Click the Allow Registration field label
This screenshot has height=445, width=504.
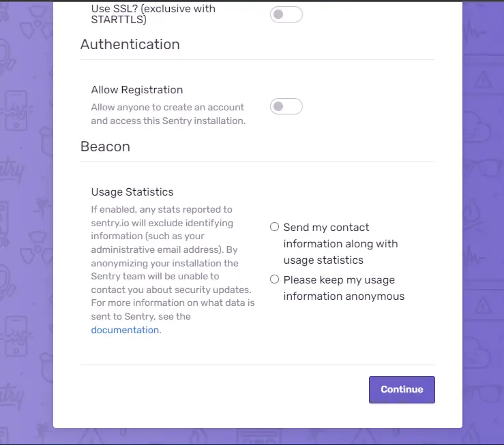click(x=137, y=90)
